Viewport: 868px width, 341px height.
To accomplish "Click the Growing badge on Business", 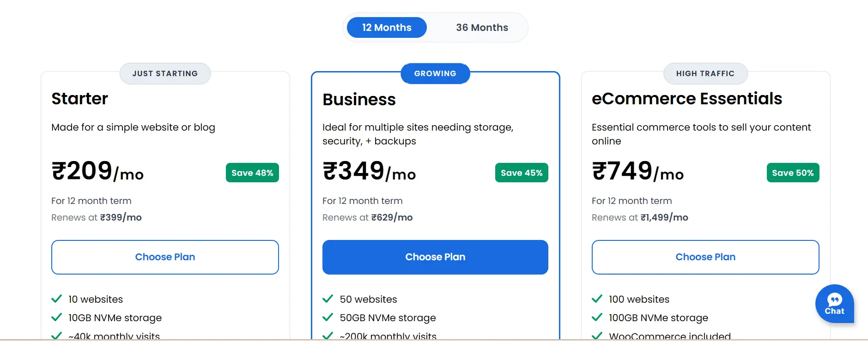I will click(x=435, y=73).
